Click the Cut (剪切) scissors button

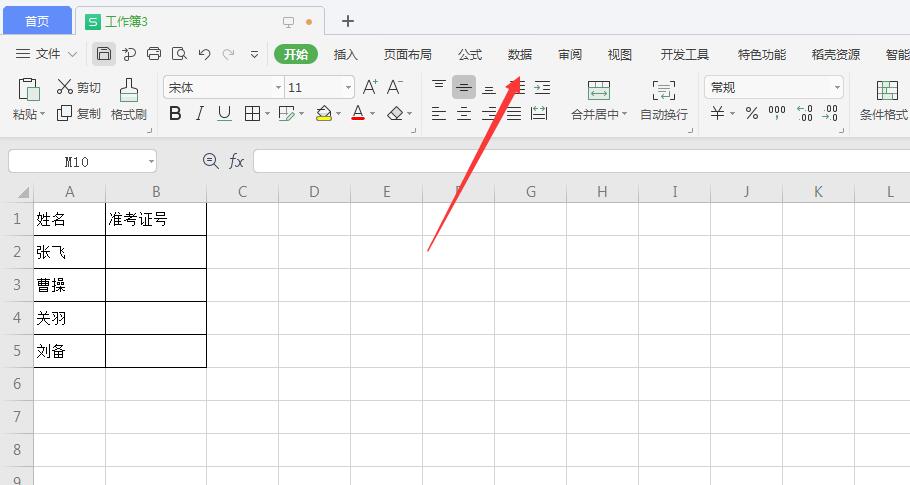pyautogui.click(x=78, y=87)
